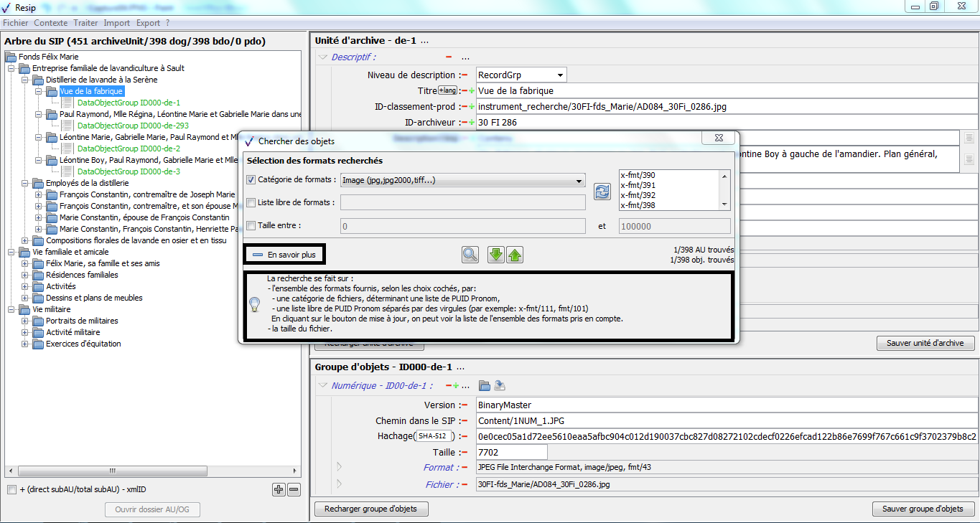Go to previous result with green up arrow
The image size is (980, 523).
pos(515,255)
